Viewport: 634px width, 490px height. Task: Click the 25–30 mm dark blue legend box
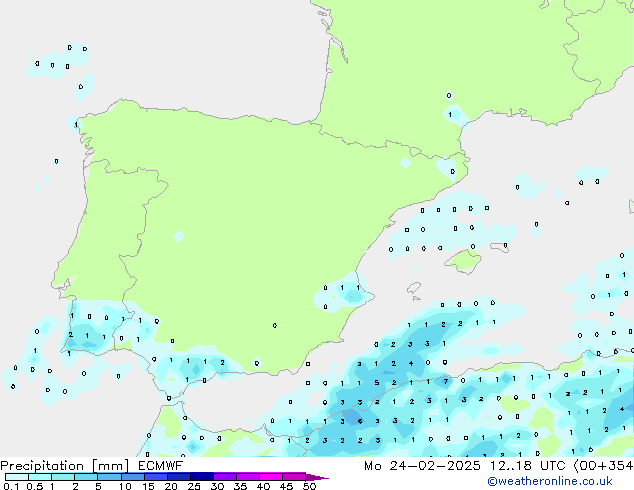click(202, 477)
